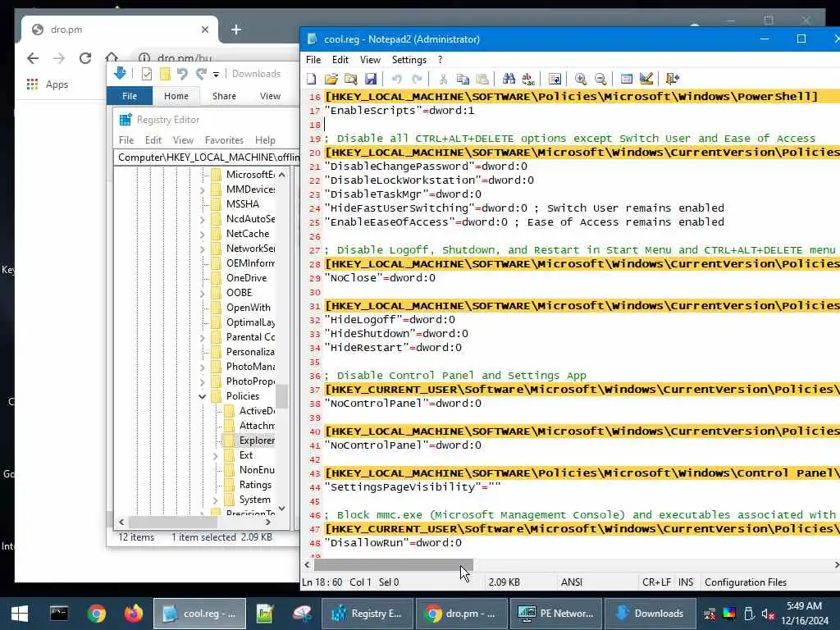840x630 pixels.
Task: Open the syntax scheme selection icon
Action: point(626,80)
